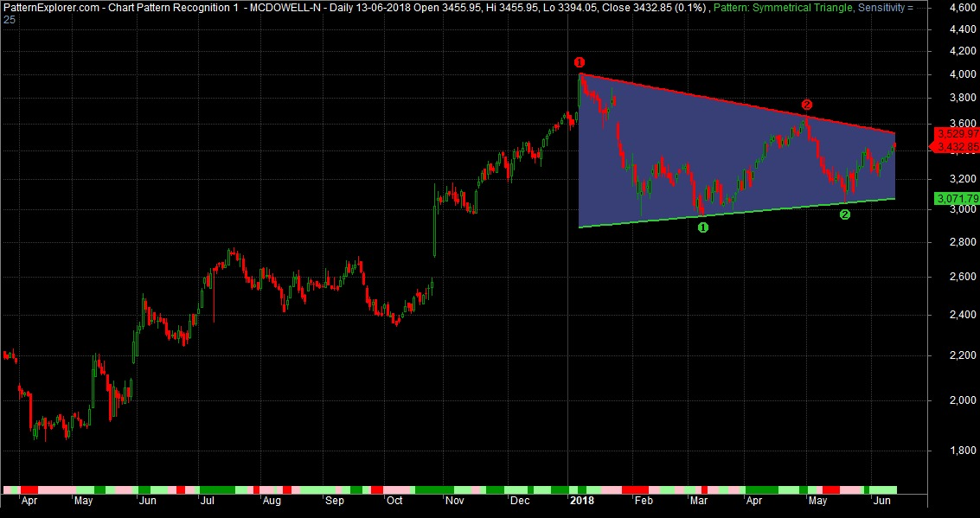Select the red 3,432.85 last close price label
This screenshot has height=518, width=980.
point(957,147)
